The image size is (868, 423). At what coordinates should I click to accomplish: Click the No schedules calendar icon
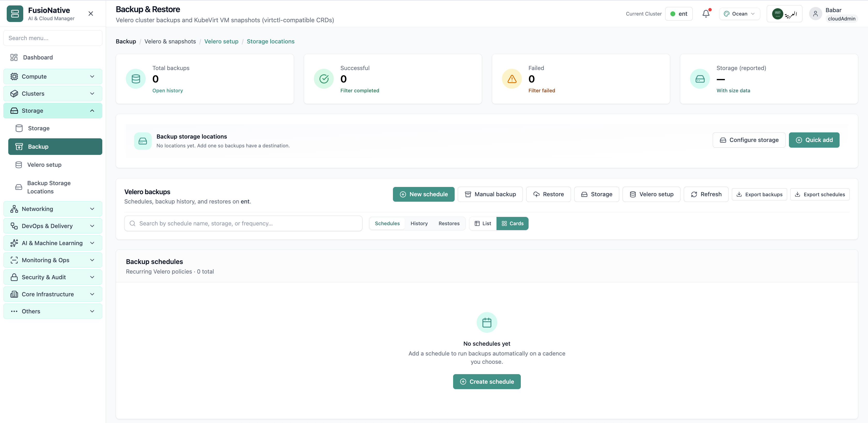click(x=486, y=322)
